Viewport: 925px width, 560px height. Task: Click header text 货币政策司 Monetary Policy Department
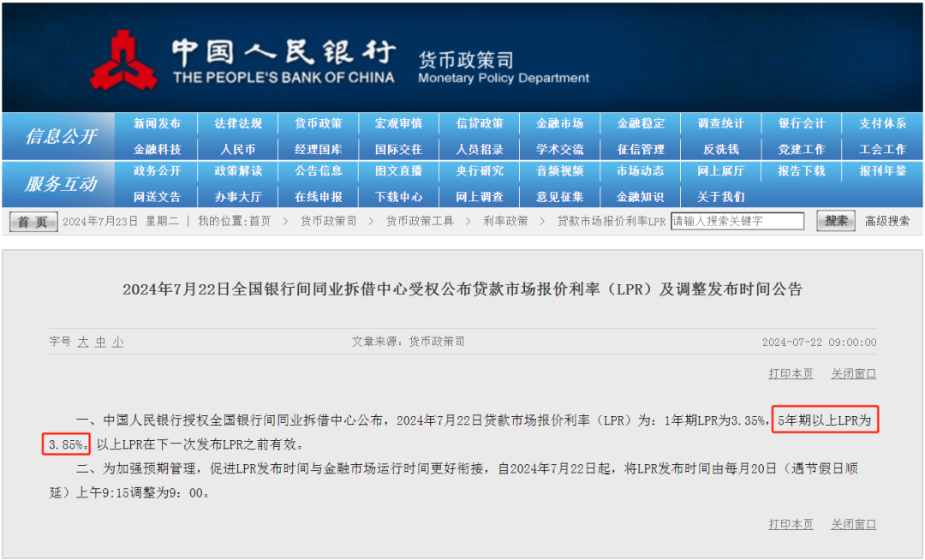504,69
